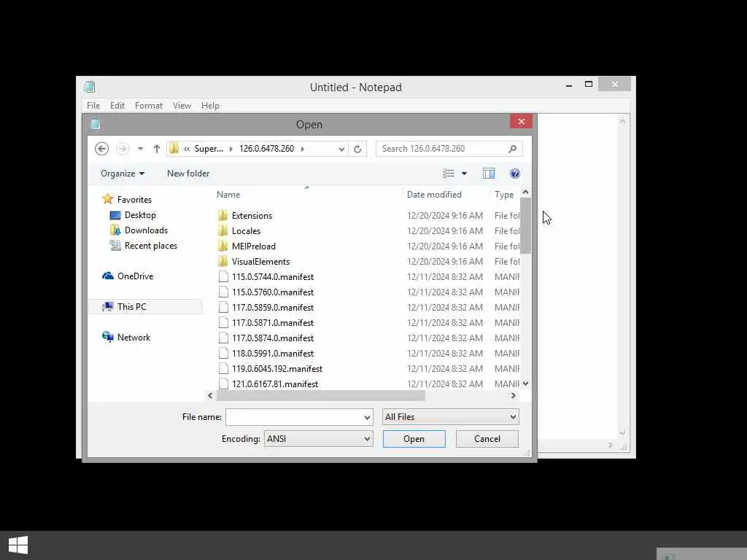Click the search magnifier icon
This screenshot has height=560, width=747.
tap(513, 149)
